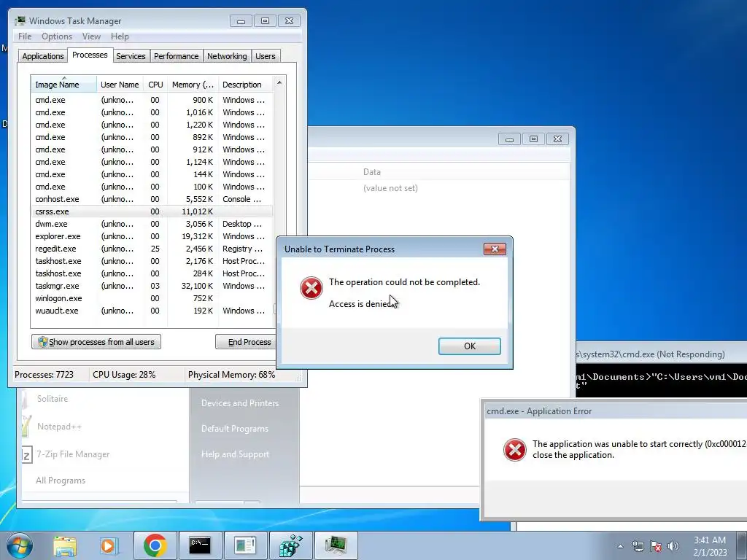
Task: Switch to the Performance tab
Action: pos(177,56)
